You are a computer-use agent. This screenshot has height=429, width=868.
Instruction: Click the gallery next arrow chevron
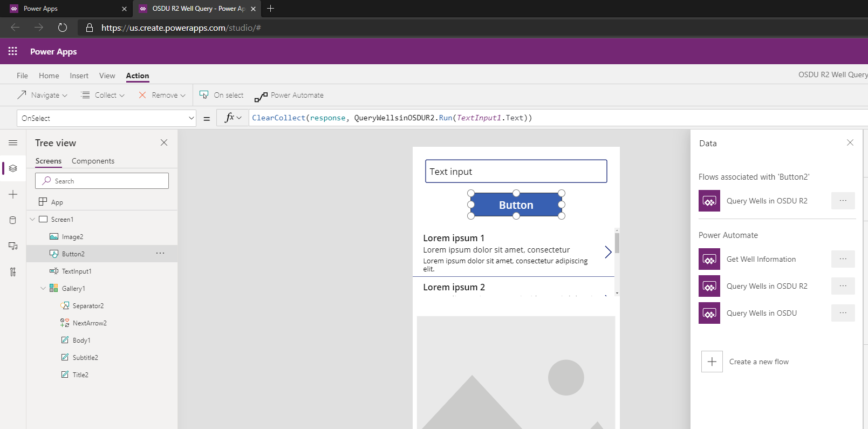click(608, 252)
